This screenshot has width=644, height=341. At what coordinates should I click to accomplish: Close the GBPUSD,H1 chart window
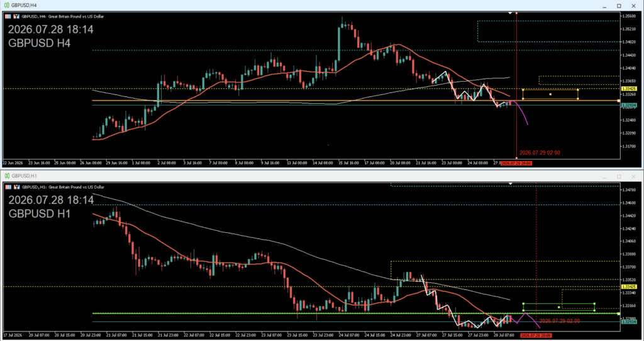[633, 177]
